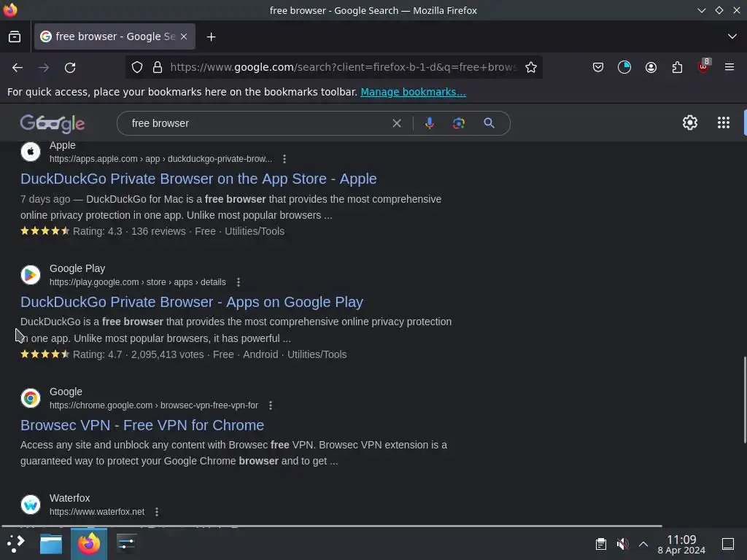Reload the current page
This screenshot has height=560, width=747.
[x=70, y=68]
